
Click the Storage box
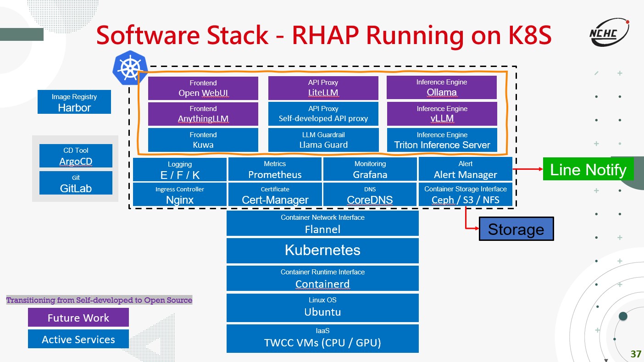(516, 229)
